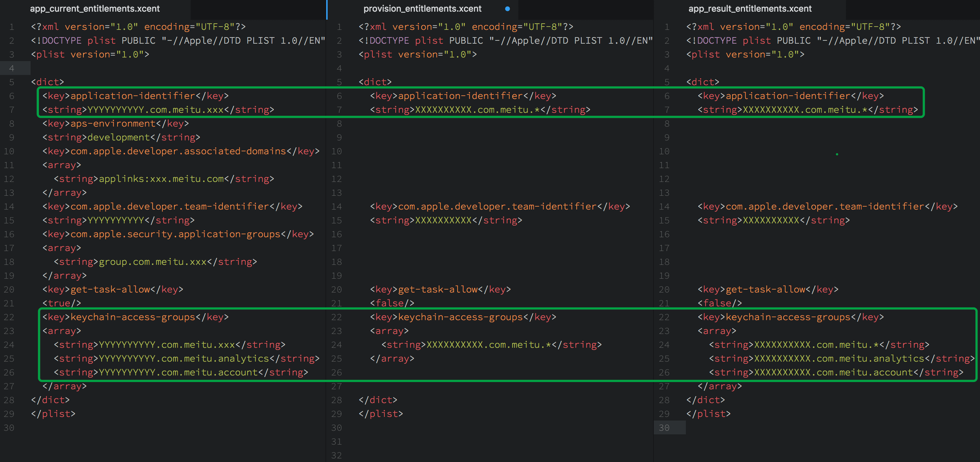The width and height of the screenshot is (980, 462).
Task: Click the YYYYYYYYYY.com.meitu.account string line
Action: (181, 373)
